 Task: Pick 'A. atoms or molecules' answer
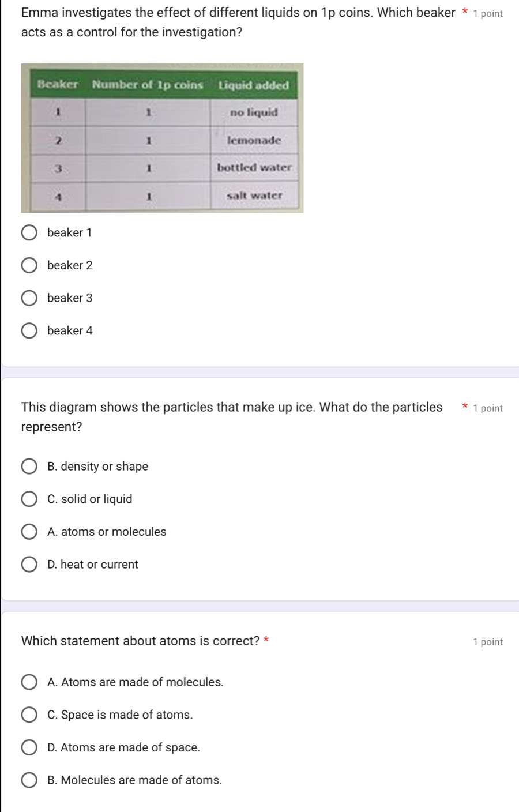click(29, 532)
